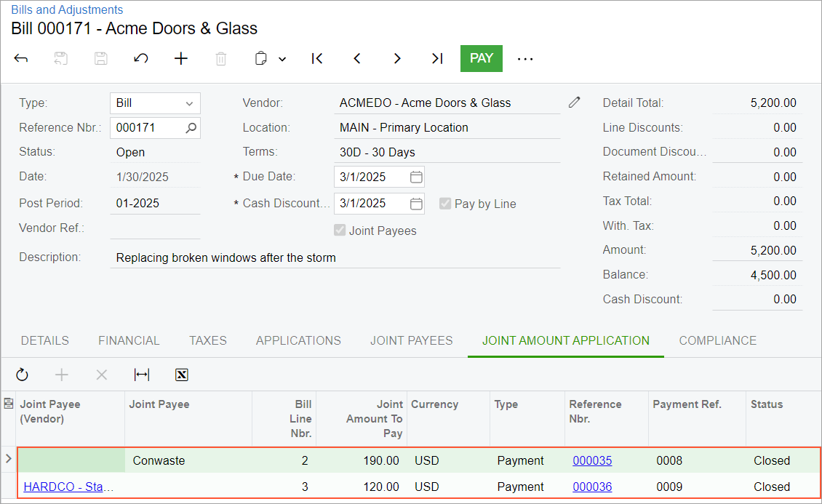Open payment reference link 000035
822x504 pixels.
coord(592,460)
